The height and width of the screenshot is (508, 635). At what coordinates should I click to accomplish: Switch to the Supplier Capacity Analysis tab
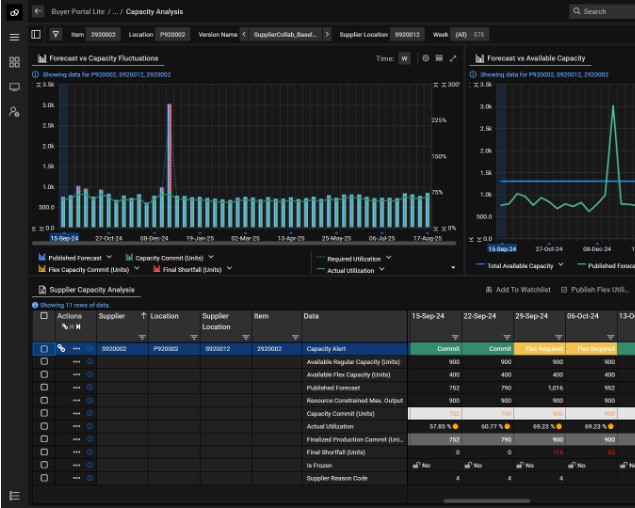tap(91, 289)
